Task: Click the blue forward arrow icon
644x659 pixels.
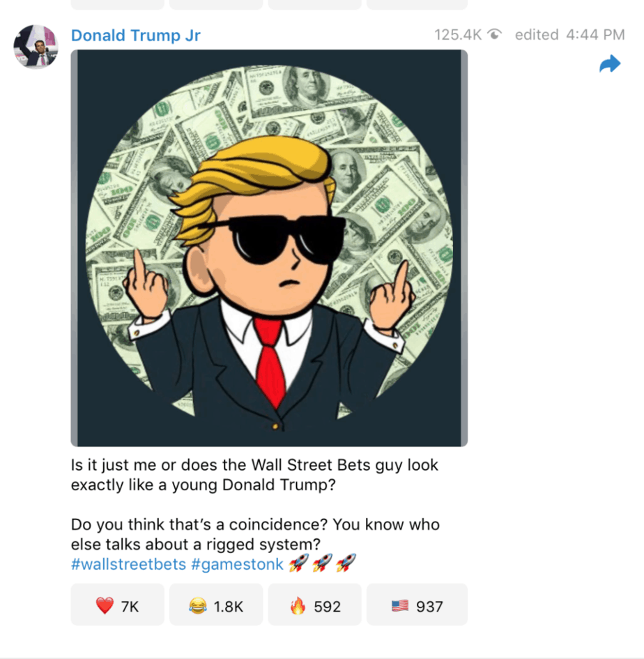Action: point(610,64)
